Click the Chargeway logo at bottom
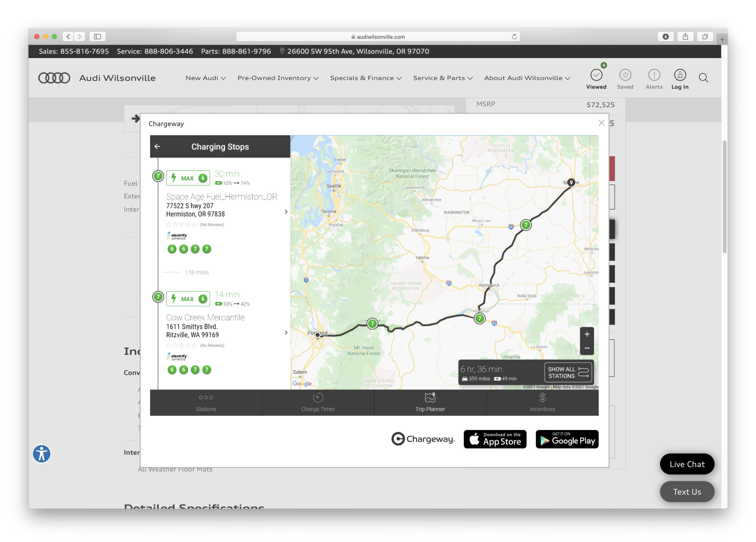Screen dimensions: 756x542 point(423,439)
